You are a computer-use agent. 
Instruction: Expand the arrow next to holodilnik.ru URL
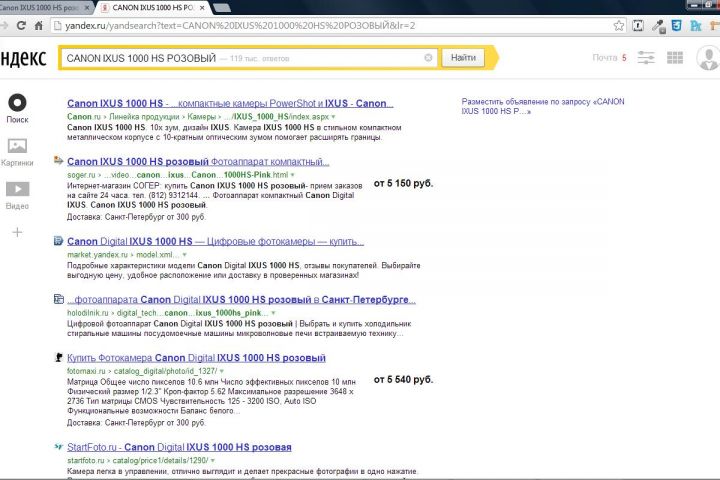tap(273, 313)
